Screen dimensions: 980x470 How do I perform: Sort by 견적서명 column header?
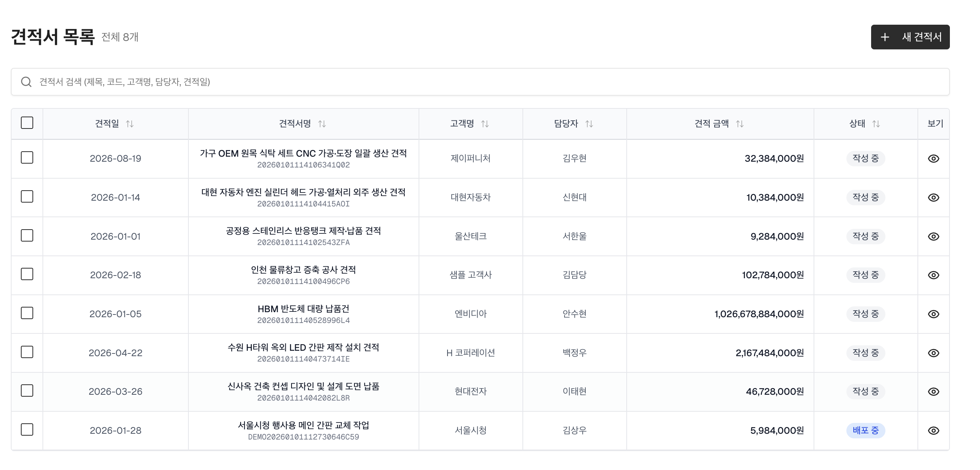tap(322, 124)
